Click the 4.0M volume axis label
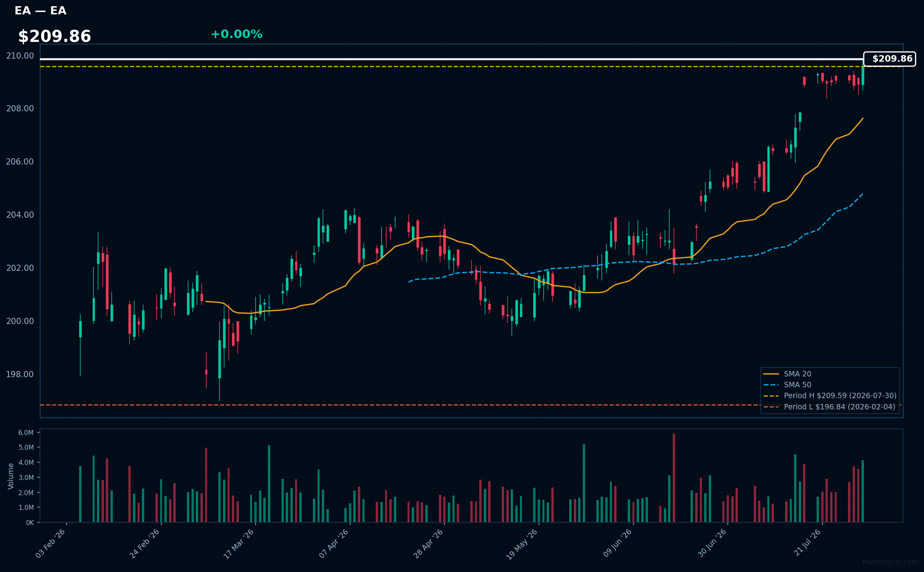The height and width of the screenshot is (572, 924). click(26, 462)
